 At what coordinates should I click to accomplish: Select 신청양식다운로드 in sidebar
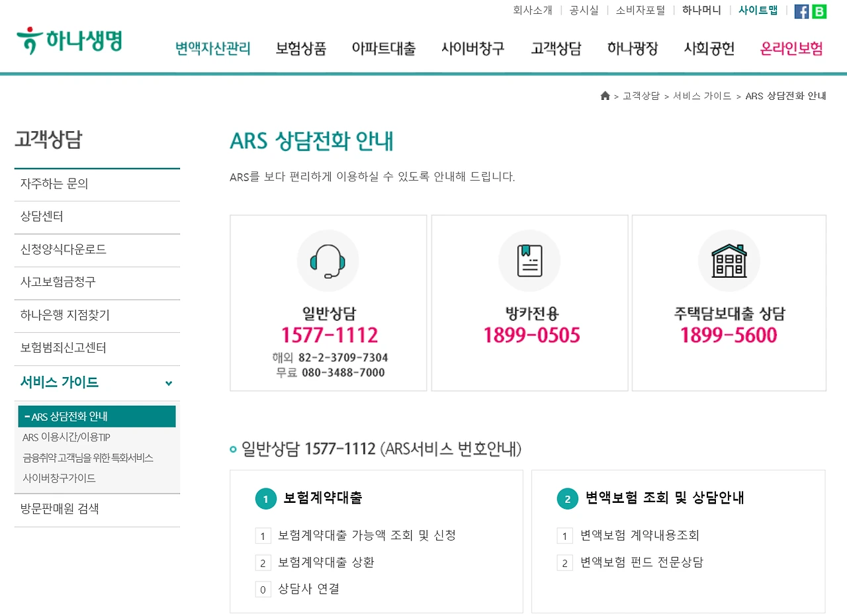click(97, 250)
